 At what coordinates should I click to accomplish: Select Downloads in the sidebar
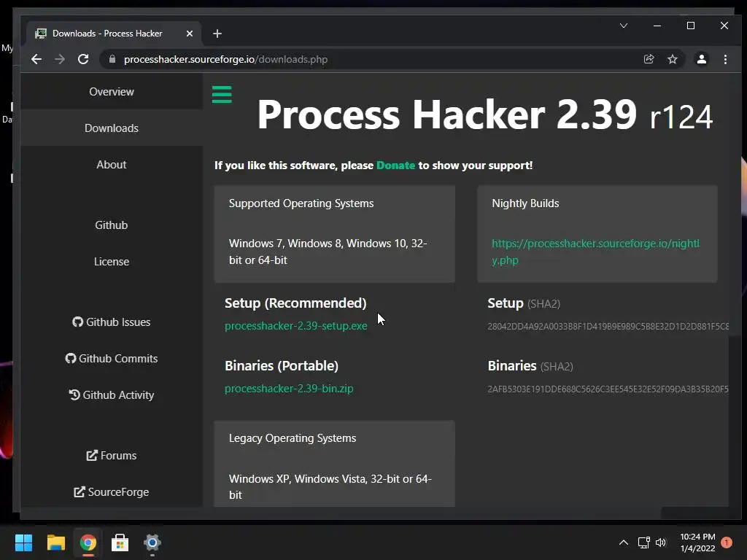tap(112, 128)
